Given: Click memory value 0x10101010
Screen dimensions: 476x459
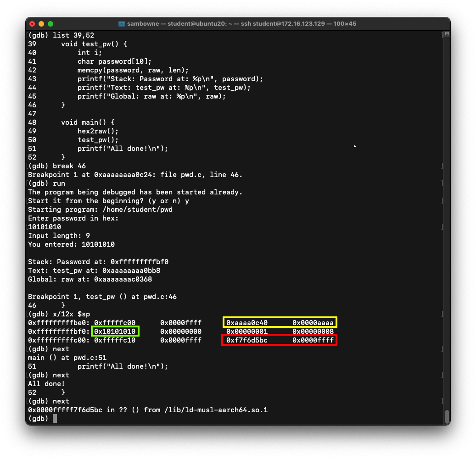Looking at the screenshot, I should 115,332.
